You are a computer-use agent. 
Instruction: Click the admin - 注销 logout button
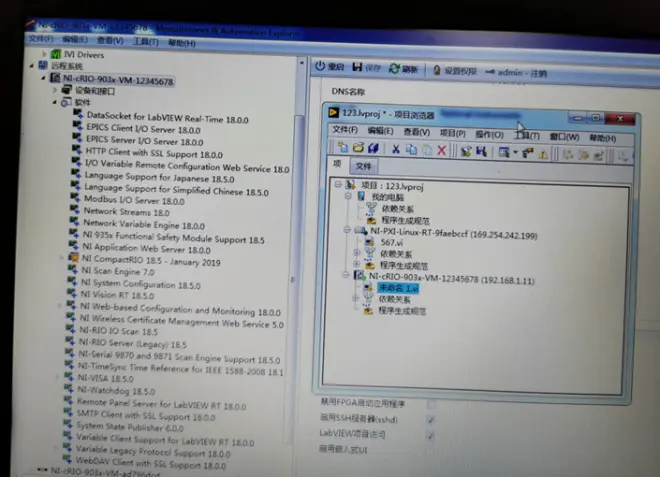(516, 73)
